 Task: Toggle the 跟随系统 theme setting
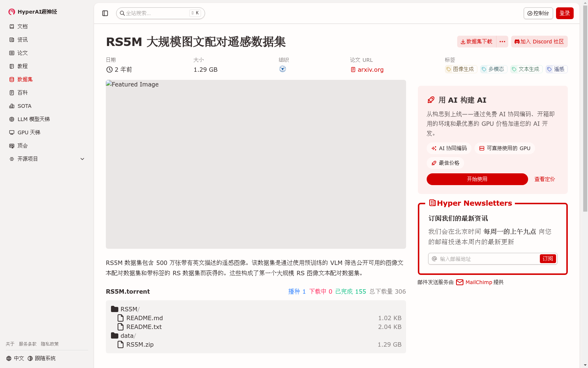(x=42, y=358)
